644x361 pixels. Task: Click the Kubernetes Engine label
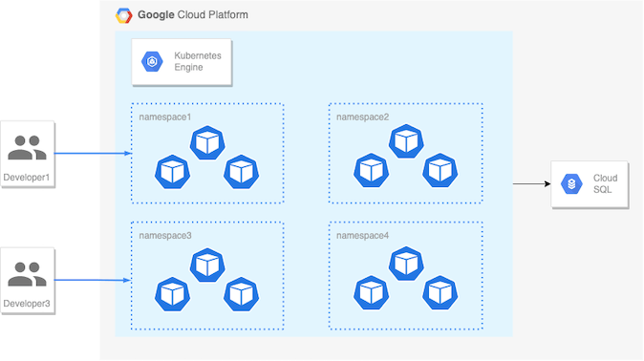[198, 62]
